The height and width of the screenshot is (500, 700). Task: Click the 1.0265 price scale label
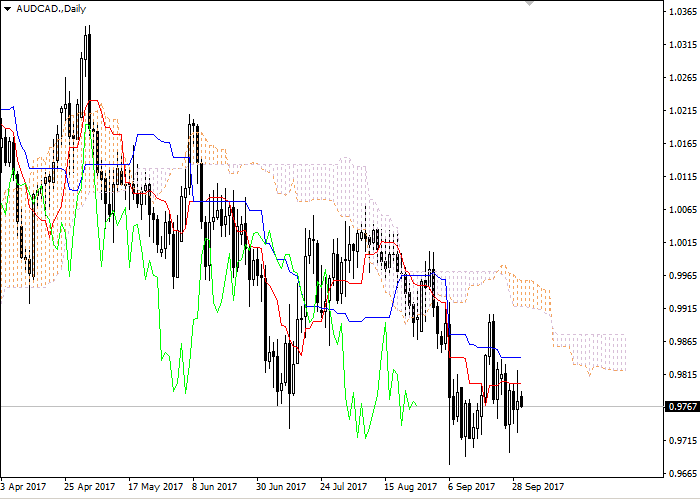(x=683, y=78)
